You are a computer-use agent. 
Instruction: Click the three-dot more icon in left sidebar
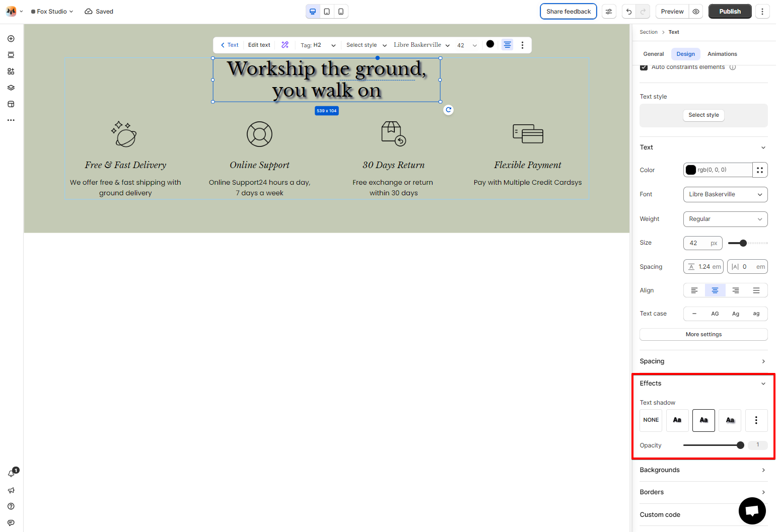[11, 120]
